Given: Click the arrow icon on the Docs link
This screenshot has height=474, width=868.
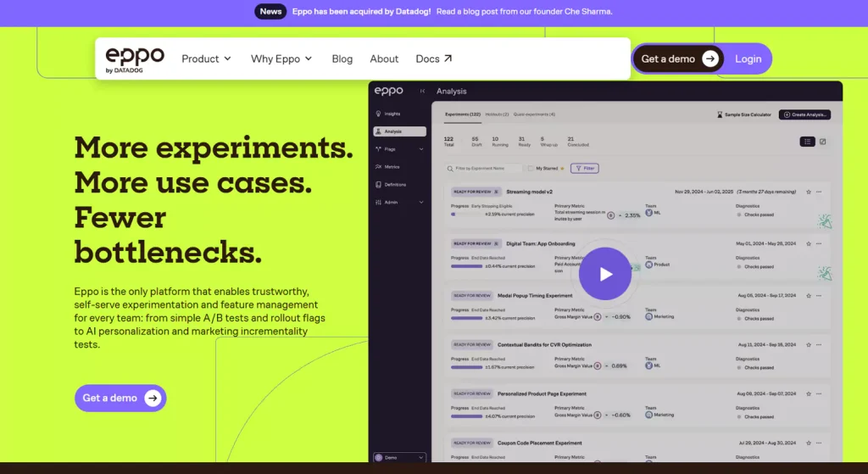Looking at the screenshot, I should 448,59.
